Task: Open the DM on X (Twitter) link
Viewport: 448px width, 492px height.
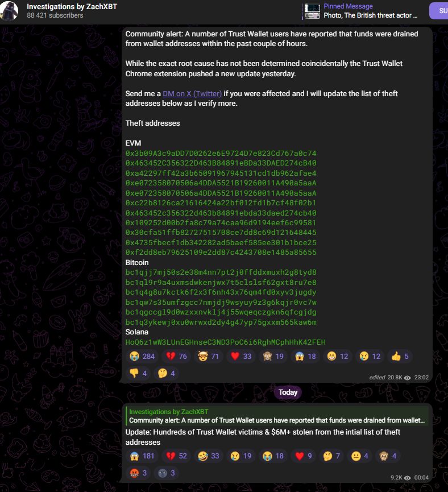Action: point(192,93)
